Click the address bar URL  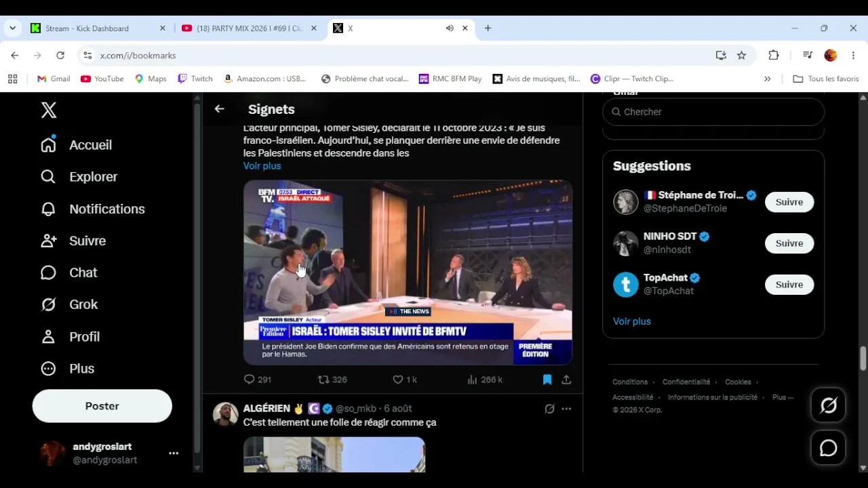coord(138,56)
